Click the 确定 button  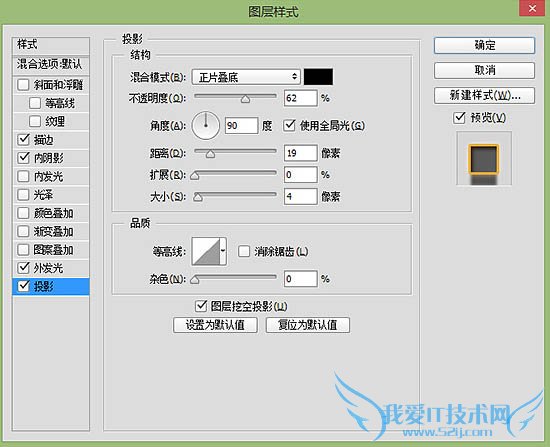click(x=484, y=46)
